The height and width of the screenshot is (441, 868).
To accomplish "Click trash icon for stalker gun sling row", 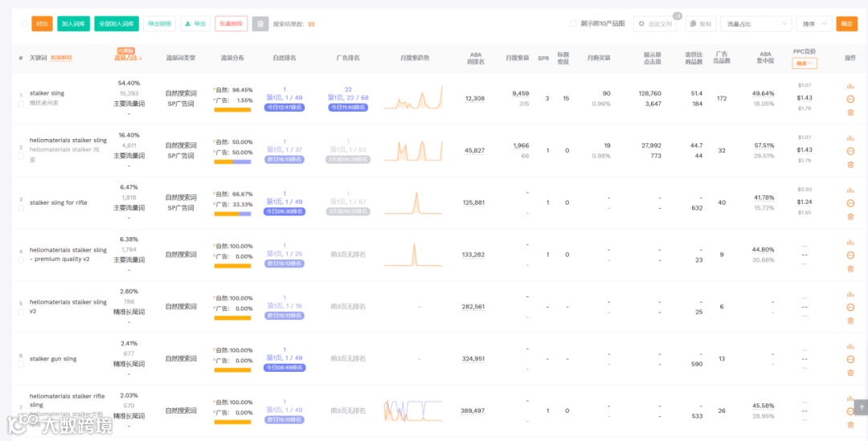I will pyautogui.click(x=850, y=373).
